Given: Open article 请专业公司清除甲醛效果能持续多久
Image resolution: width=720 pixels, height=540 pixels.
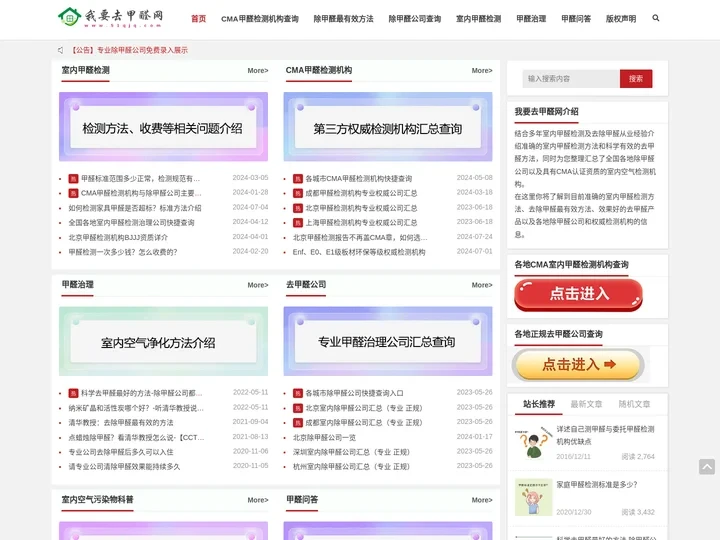Looking at the screenshot, I should 124,467.
